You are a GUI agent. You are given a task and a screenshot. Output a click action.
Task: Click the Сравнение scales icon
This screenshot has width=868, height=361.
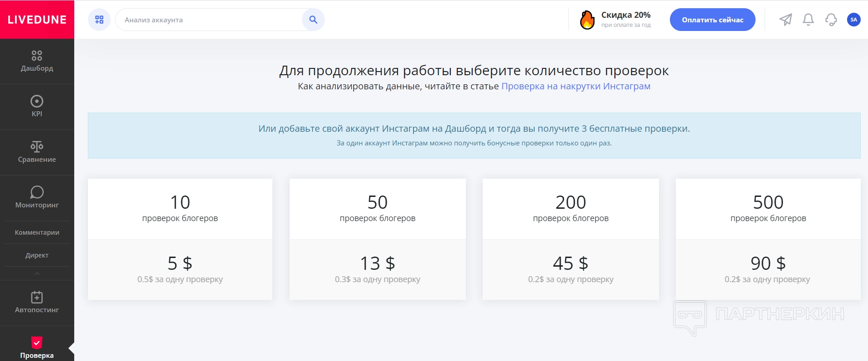tap(37, 146)
